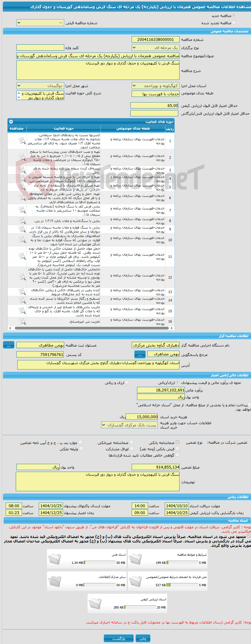251x644 pixels.
Task: Click اسناد فنی size progress bar
Action: (100, 563)
